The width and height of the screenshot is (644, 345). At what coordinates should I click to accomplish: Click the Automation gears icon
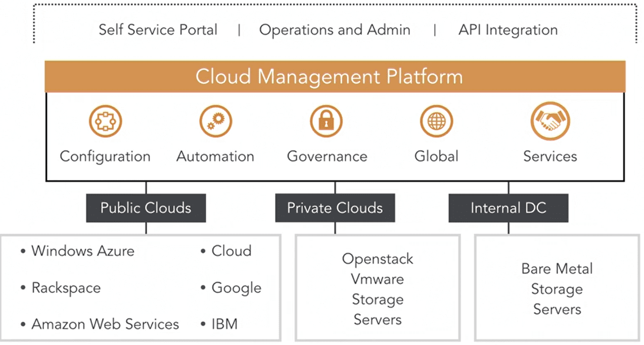(215, 121)
